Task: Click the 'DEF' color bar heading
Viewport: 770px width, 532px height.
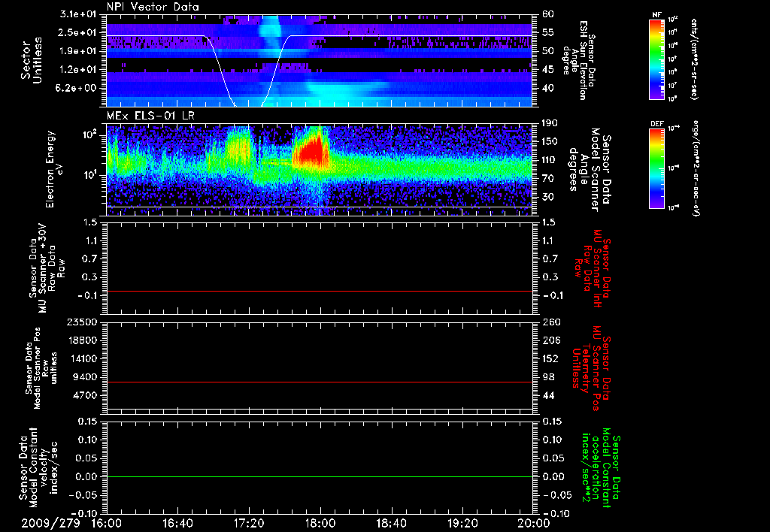Action: [657, 124]
